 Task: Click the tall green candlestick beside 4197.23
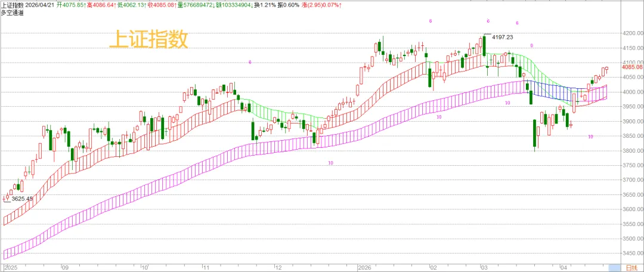(484, 46)
